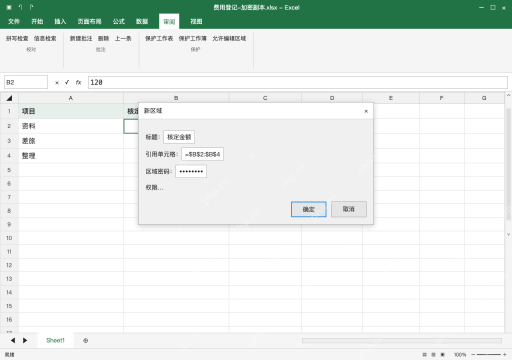Select column G header
The height and width of the screenshot is (360, 512).
pyautogui.click(x=484, y=98)
